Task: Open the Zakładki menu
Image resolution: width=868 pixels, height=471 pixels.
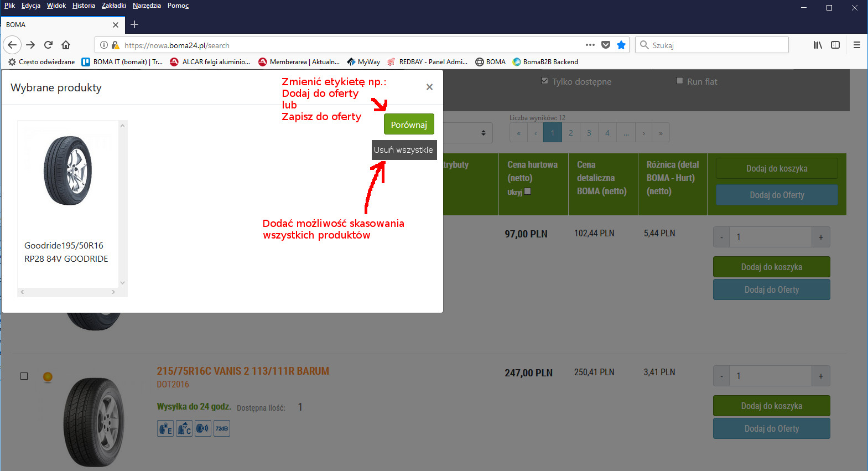Action: click(x=113, y=6)
